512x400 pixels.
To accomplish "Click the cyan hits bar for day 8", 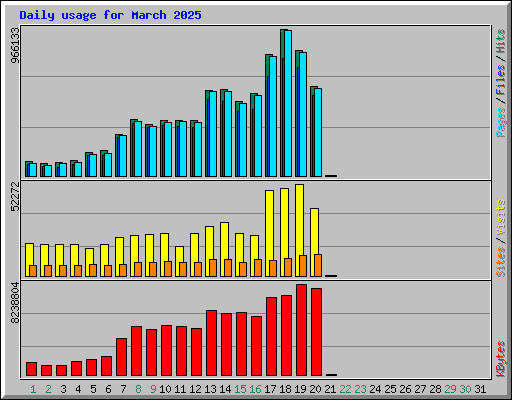I will (138, 149).
